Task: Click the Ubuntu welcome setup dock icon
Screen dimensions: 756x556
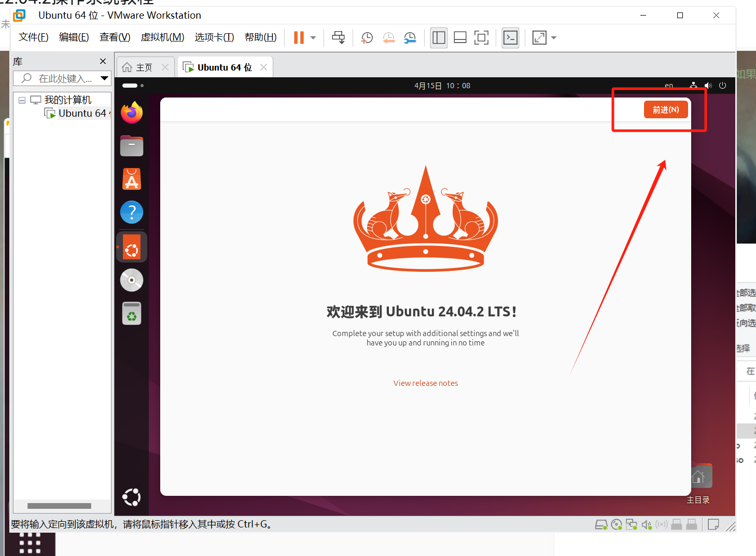Action: pos(132,247)
